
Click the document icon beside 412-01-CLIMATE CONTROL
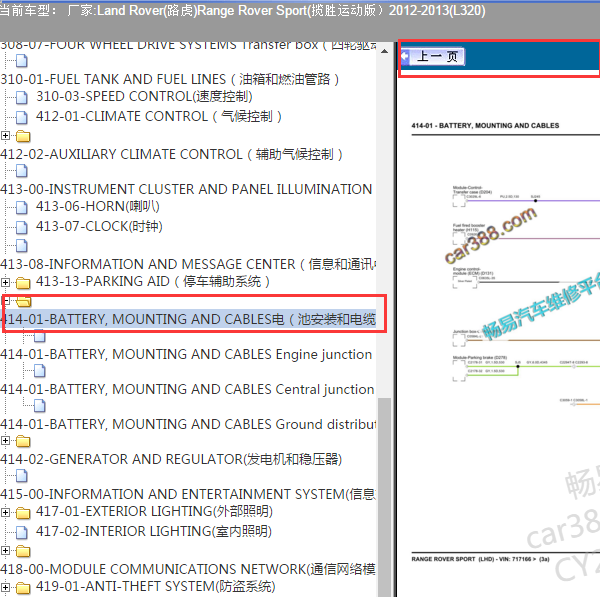pos(22,117)
